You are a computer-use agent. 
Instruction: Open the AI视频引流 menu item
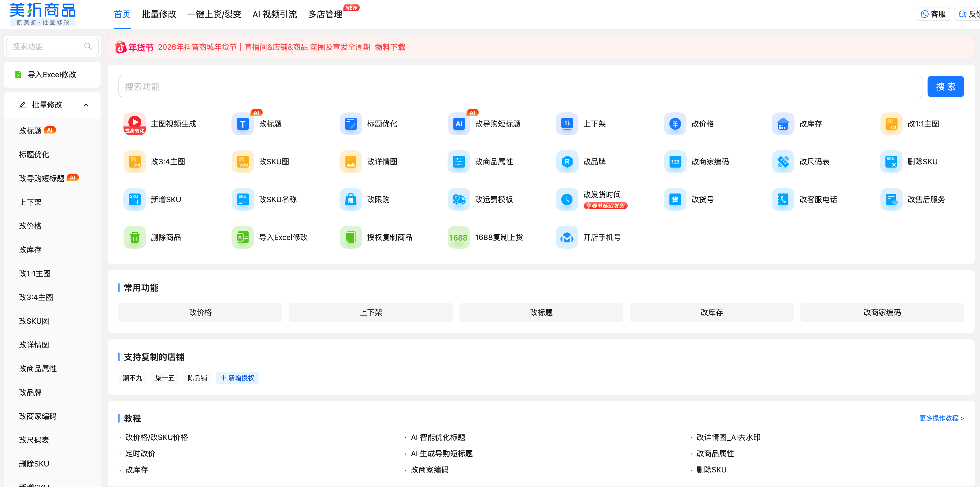pyautogui.click(x=275, y=14)
